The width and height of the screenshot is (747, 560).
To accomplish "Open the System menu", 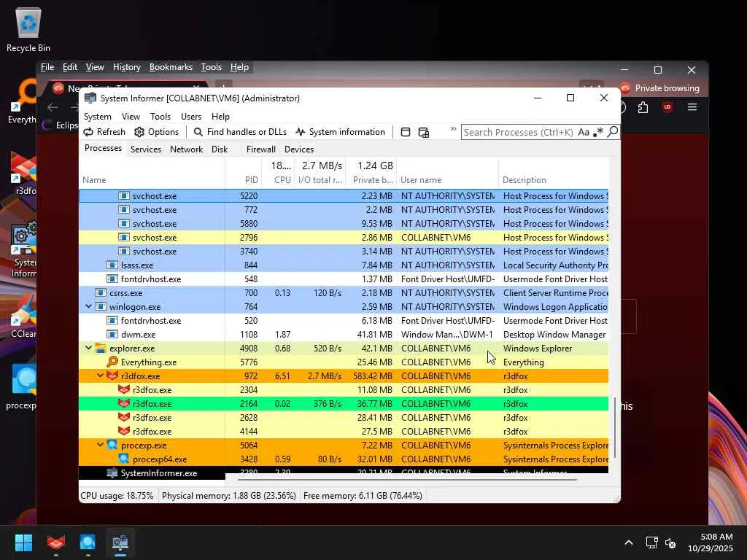I will coord(98,117).
